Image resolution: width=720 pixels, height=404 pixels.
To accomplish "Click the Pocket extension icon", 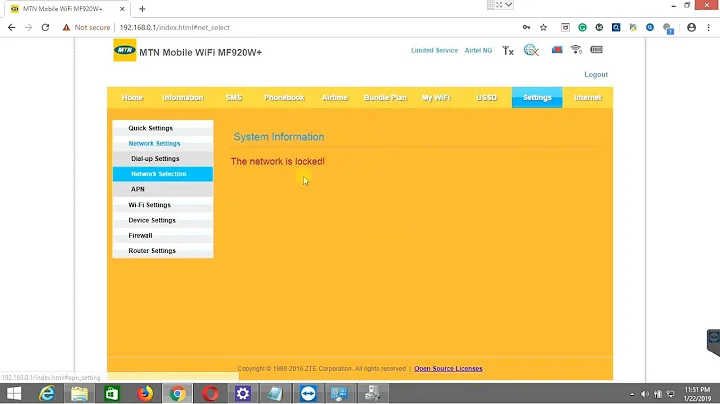I will point(565,28).
